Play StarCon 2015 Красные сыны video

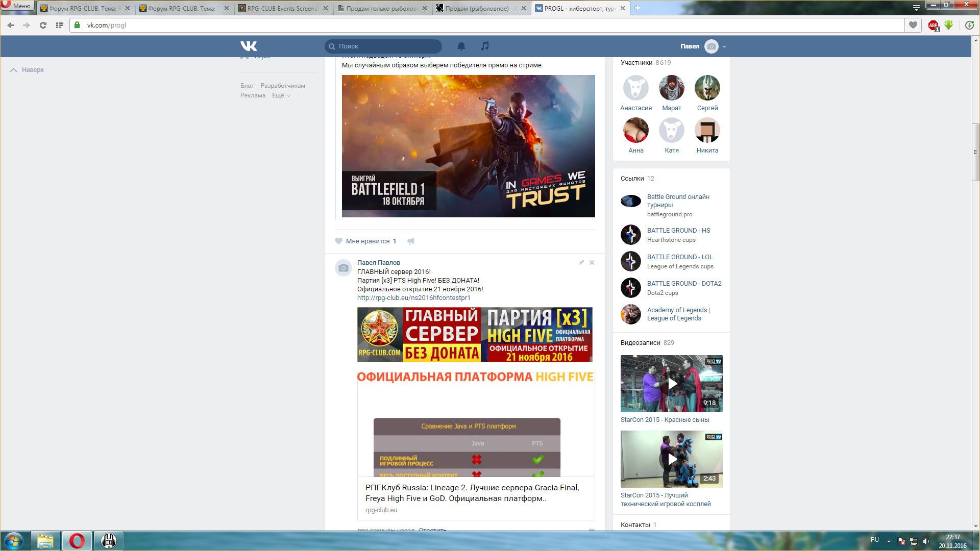pos(672,384)
